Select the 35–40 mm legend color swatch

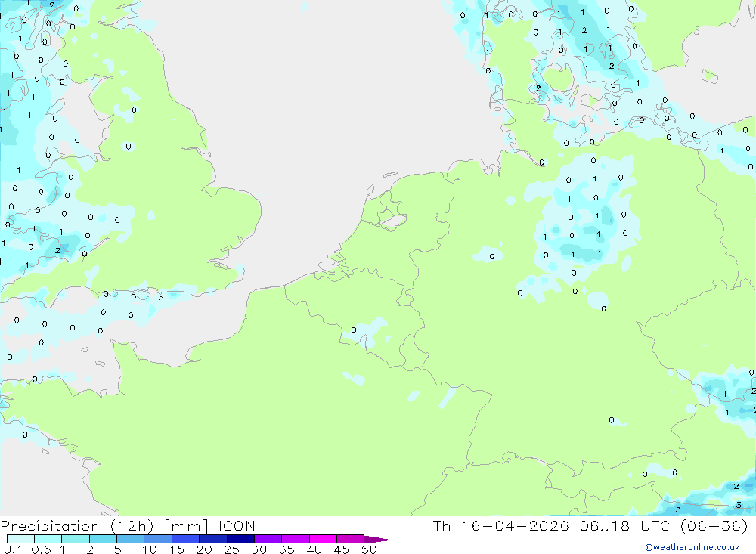click(x=296, y=539)
